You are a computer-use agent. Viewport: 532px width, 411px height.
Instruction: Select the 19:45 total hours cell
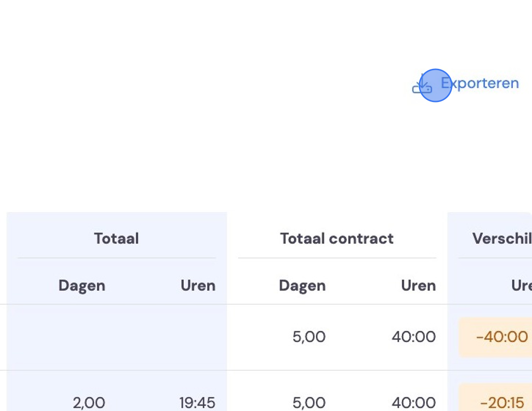point(197,402)
